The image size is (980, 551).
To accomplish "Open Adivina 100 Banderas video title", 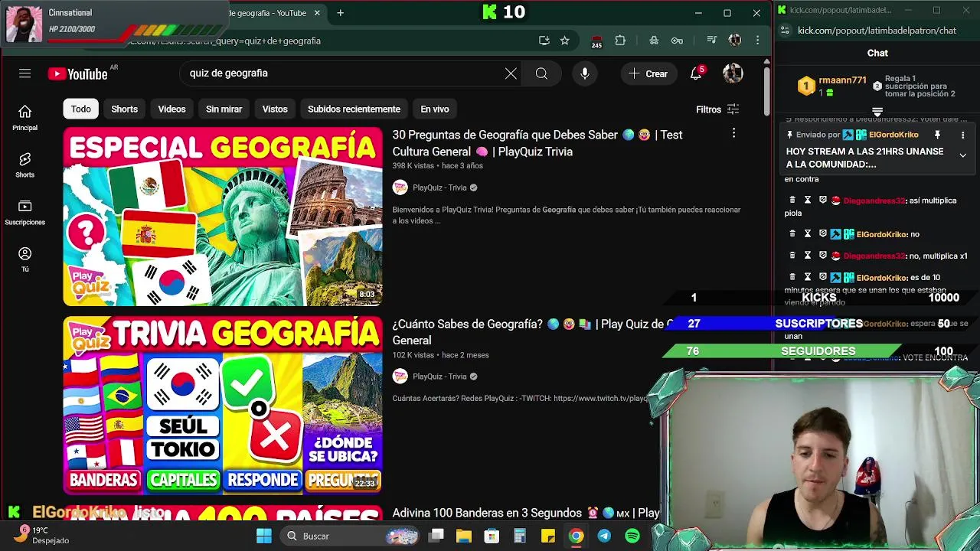I will click(x=525, y=513).
